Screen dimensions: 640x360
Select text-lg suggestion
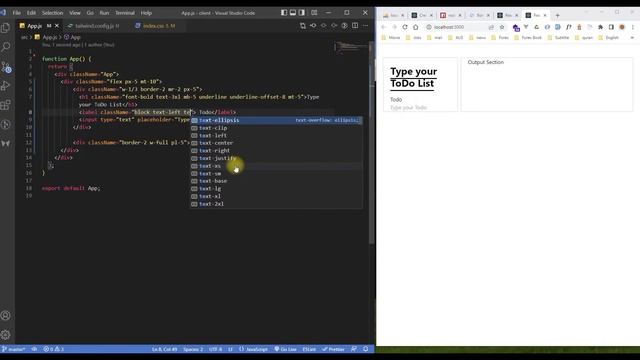(x=276, y=189)
